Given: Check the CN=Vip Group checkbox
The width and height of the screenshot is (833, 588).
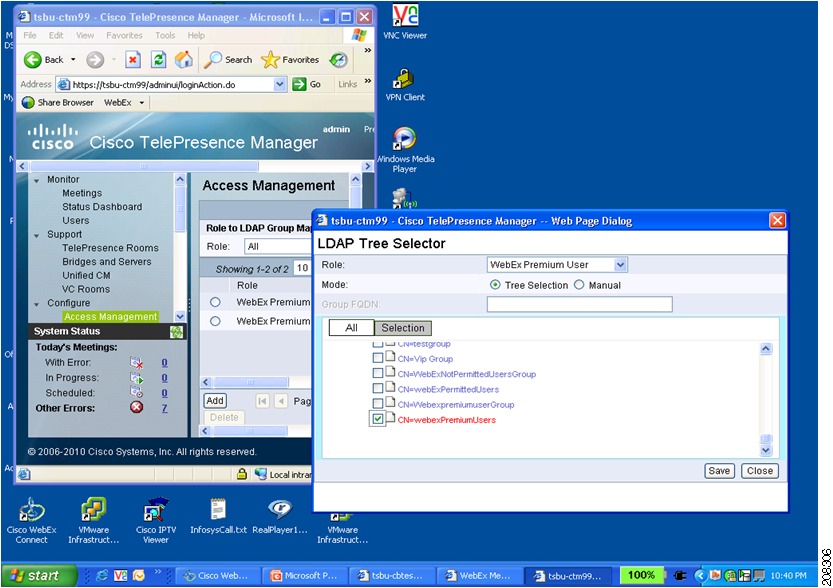Looking at the screenshot, I should (x=378, y=359).
